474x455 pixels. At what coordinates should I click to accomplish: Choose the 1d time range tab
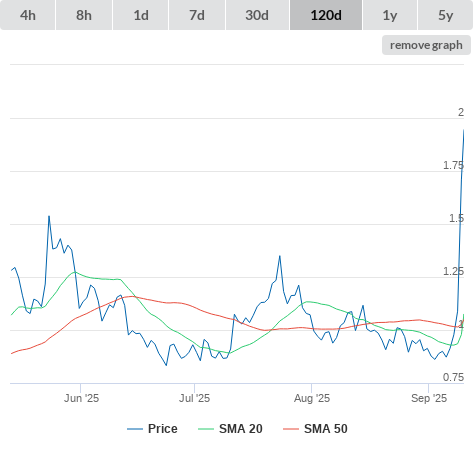[141, 15]
